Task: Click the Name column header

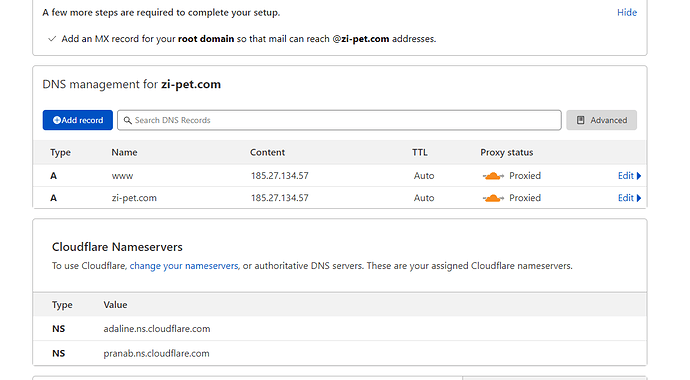Action: tap(124, 152)
